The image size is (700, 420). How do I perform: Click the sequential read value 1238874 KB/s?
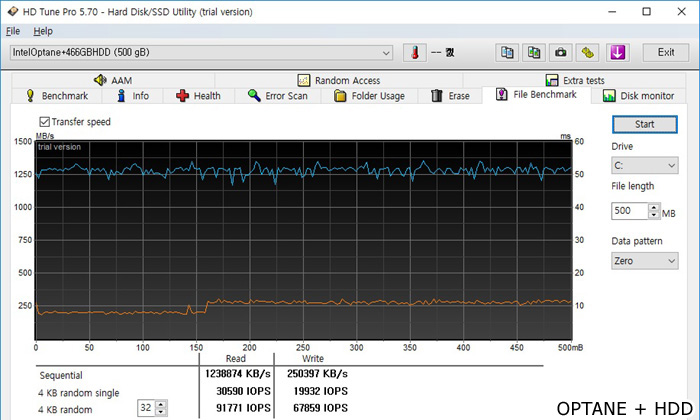[238, 374]
